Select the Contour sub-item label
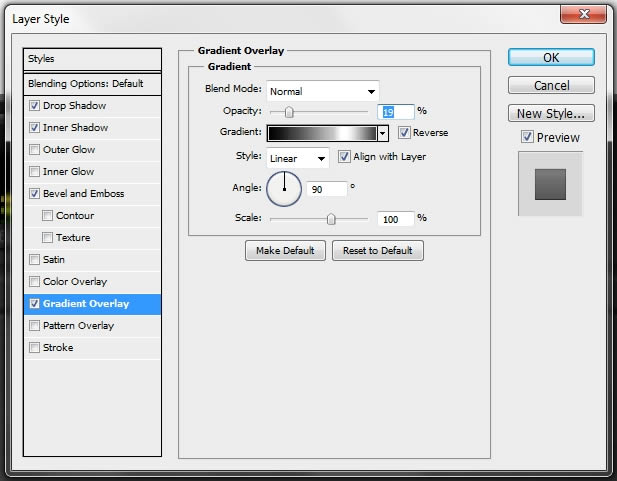The height and width of the screenshot is (481, 617). [x=75, y=216]
